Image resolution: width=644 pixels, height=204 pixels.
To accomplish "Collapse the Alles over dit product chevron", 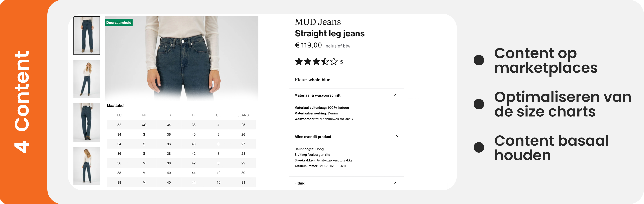I will pos(396,136).
